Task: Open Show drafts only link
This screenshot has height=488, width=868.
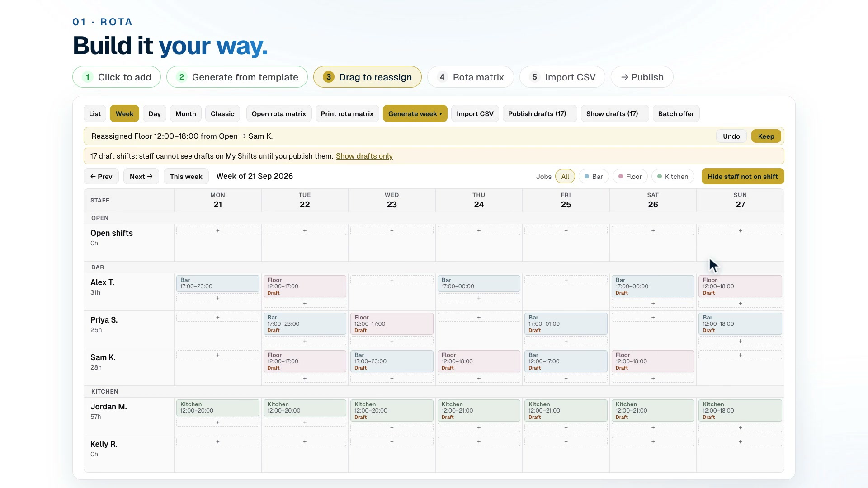Action: (364, 156)
